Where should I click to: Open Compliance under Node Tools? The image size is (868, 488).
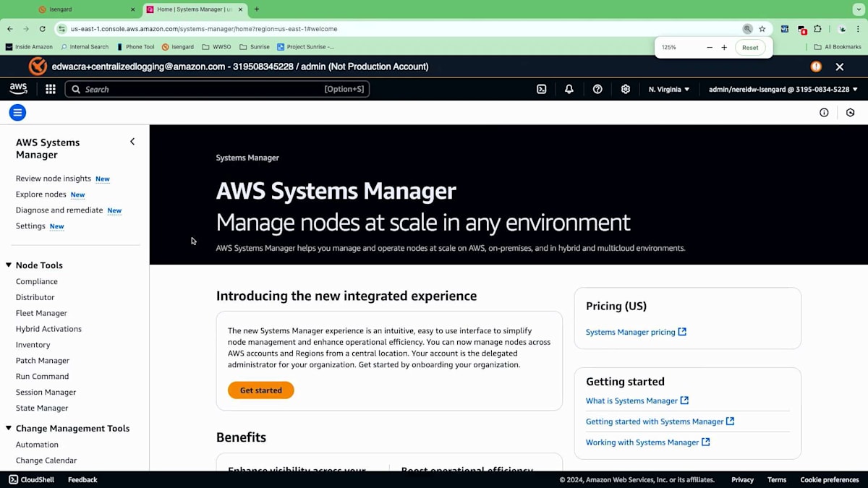[x=37, y=281]
